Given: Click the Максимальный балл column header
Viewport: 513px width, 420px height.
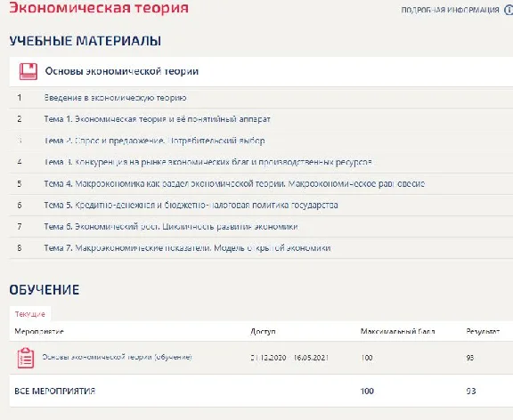Looking at the screenshot, I should point(397,331).
